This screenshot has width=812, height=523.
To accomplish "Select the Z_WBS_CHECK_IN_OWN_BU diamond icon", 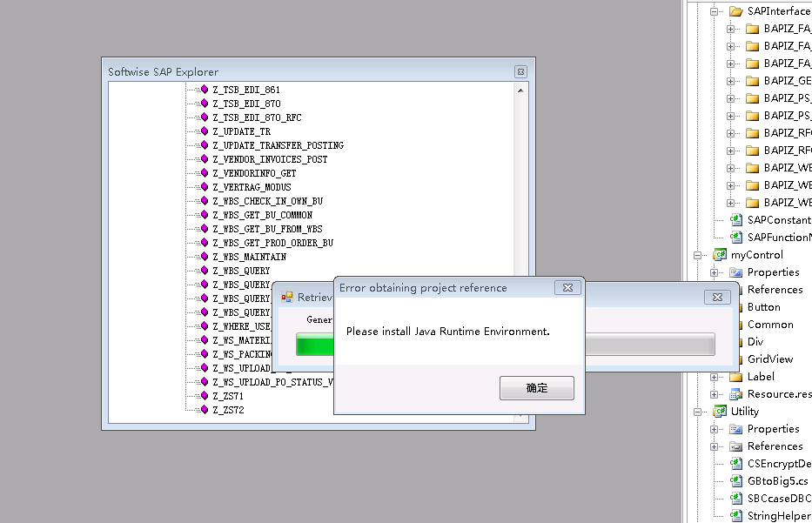I will click(x=205, y=201).
